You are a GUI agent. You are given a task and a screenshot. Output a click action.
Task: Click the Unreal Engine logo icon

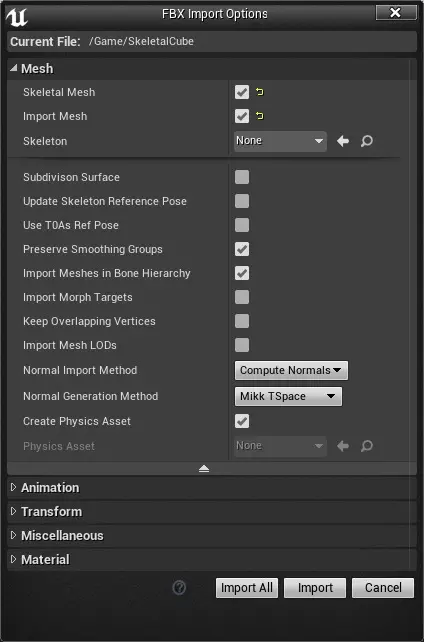(17, 17)
